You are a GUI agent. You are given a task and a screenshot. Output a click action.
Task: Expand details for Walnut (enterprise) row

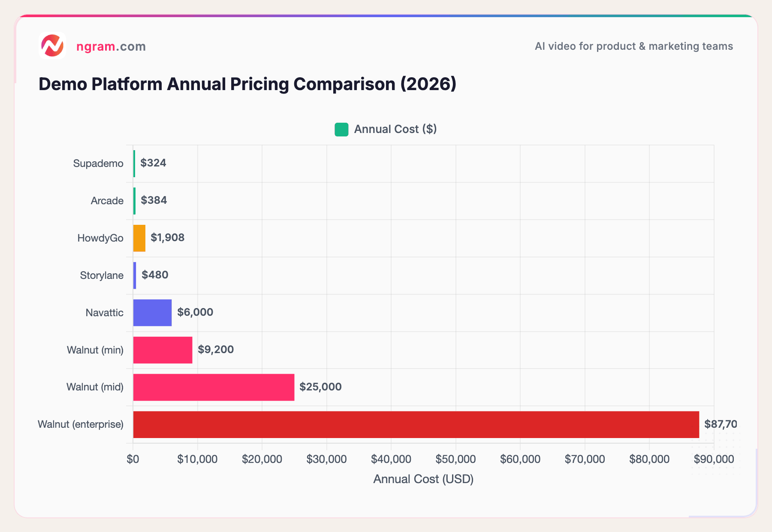(80, 424)
